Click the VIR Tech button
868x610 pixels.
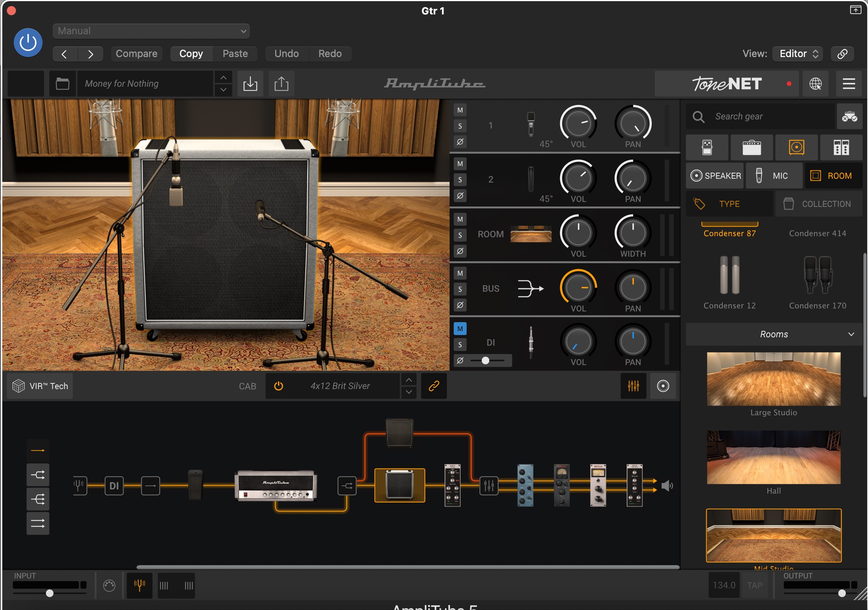[40, 386]
